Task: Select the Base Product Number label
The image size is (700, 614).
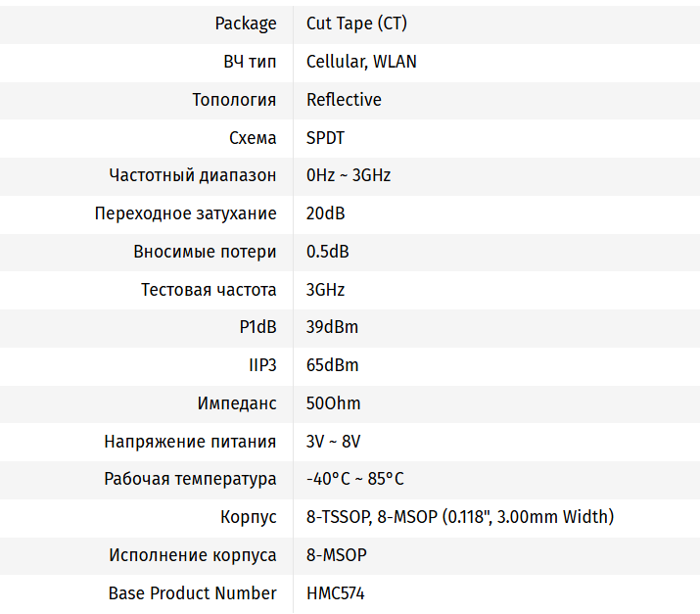Action: click(x=193, y=593)
